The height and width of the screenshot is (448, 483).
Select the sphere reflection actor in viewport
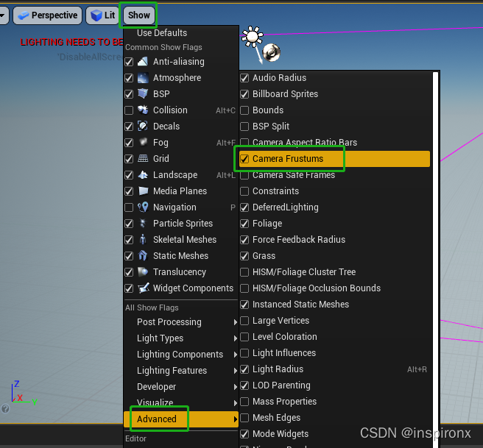pos(271,52)
